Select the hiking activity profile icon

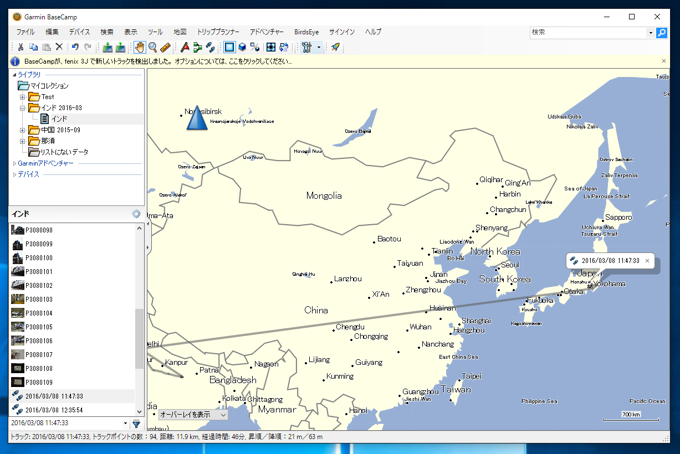(307, 47)
